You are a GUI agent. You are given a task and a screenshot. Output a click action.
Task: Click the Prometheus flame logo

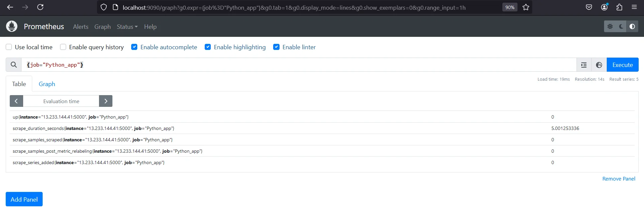click(x=12, y=26)
